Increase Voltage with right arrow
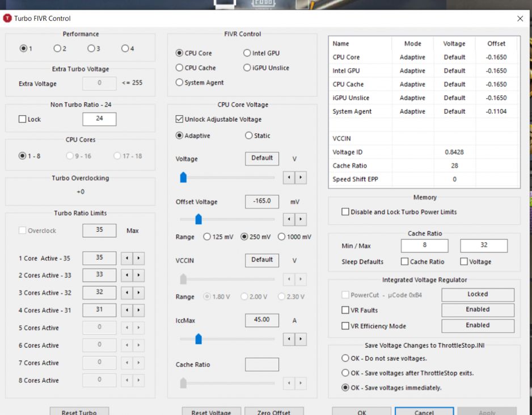 (x=301, y=177)
